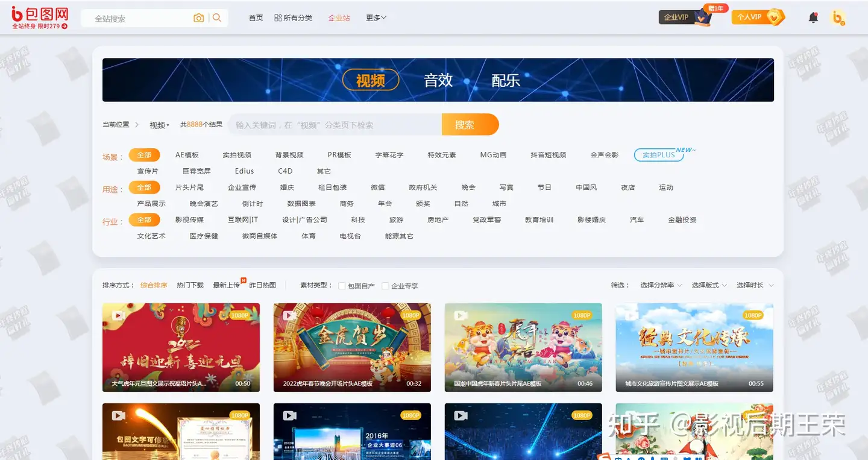Open image search via camera icon
This screenshot has width=868, height=460.
click(198, 18)
